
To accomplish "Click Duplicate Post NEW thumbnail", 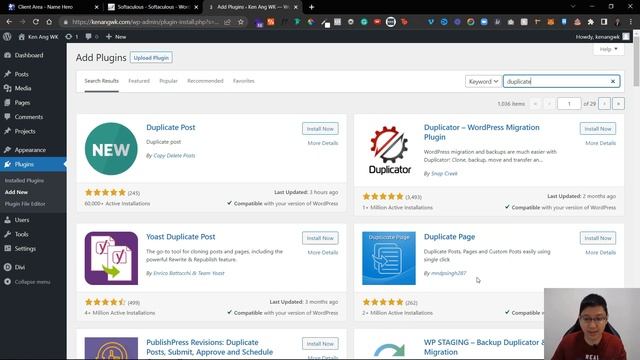I will [111, 149].
